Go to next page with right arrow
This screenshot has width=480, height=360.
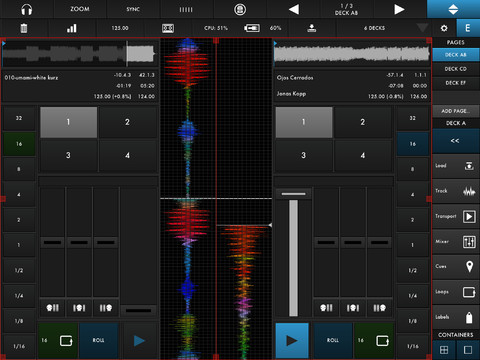[399, 9]
